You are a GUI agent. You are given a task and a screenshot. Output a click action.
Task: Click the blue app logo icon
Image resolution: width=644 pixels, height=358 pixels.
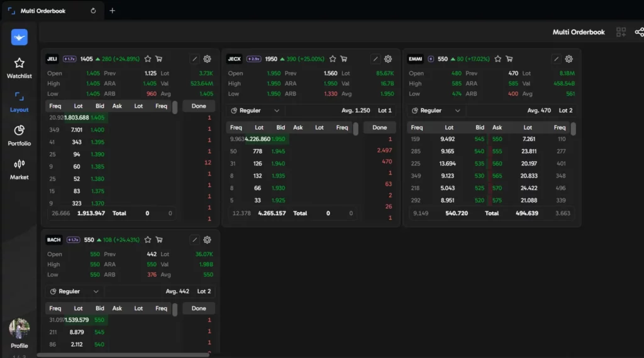tap(19, 37)
